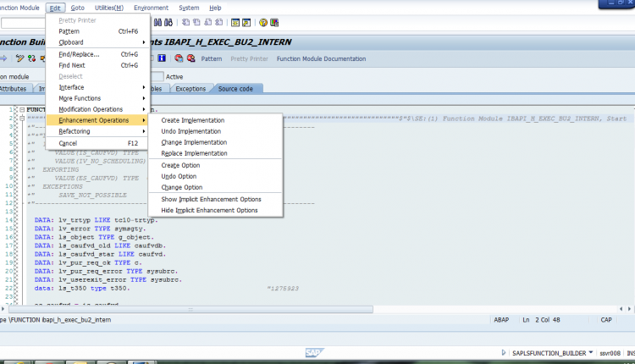Viewport: 635px width, 364px height.
Task: Select Change Implementation from submenu
Action: point(215,142)
